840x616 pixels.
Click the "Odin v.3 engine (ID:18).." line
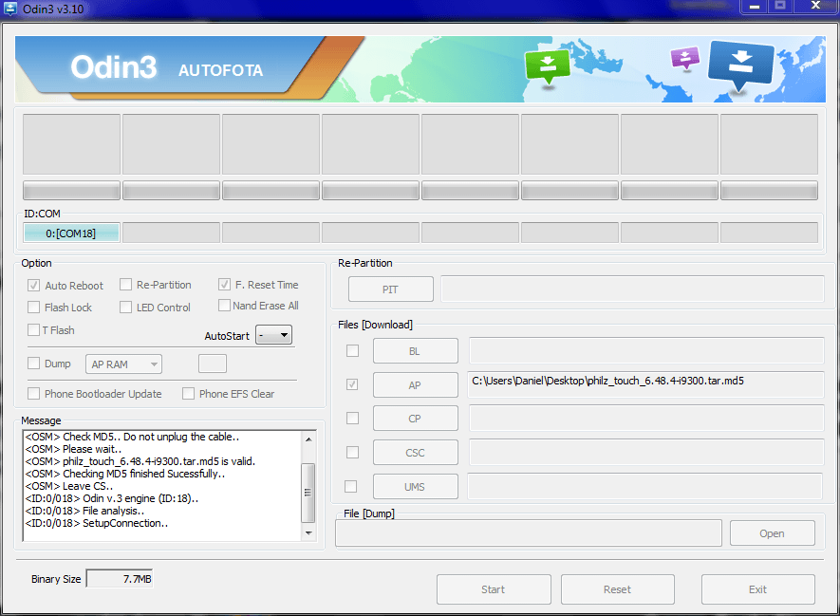[x=112, y=498]
